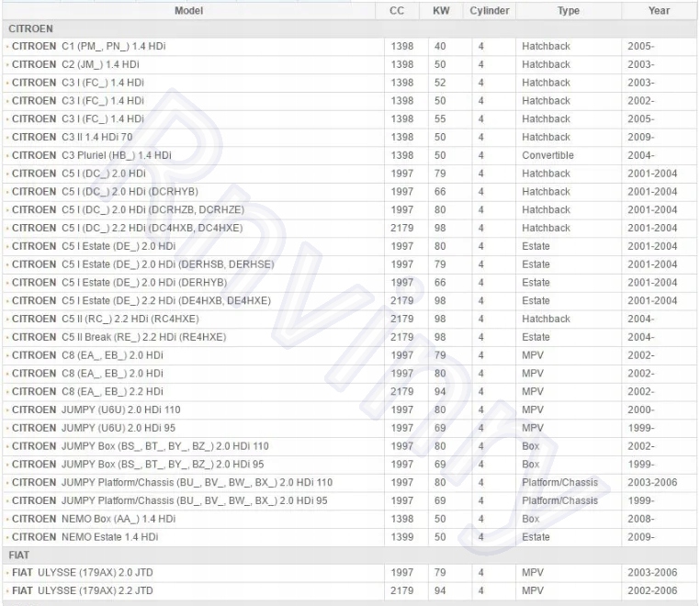Open CITROEN C8 (EA_, EB_) 2.2 HDi

pos(87,392)
